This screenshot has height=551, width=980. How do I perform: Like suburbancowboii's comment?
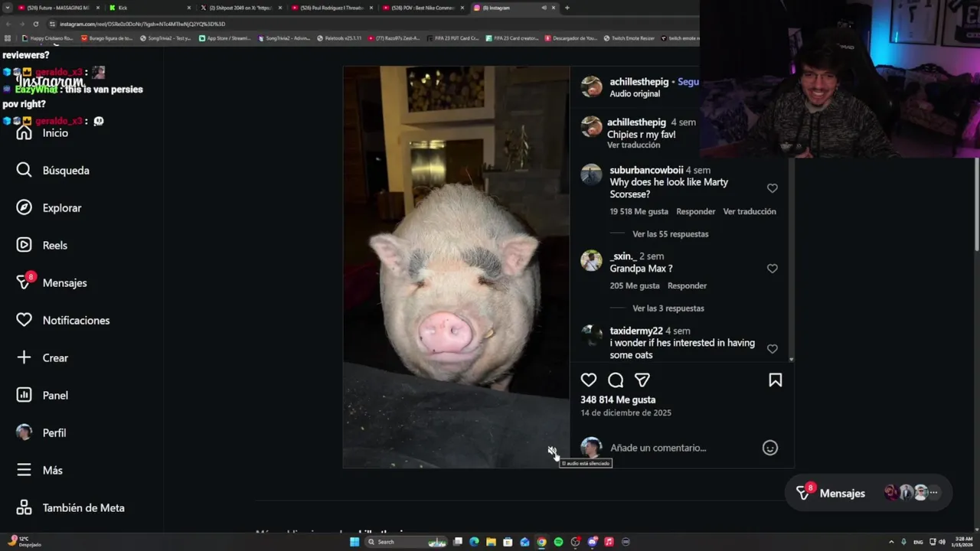772,188
